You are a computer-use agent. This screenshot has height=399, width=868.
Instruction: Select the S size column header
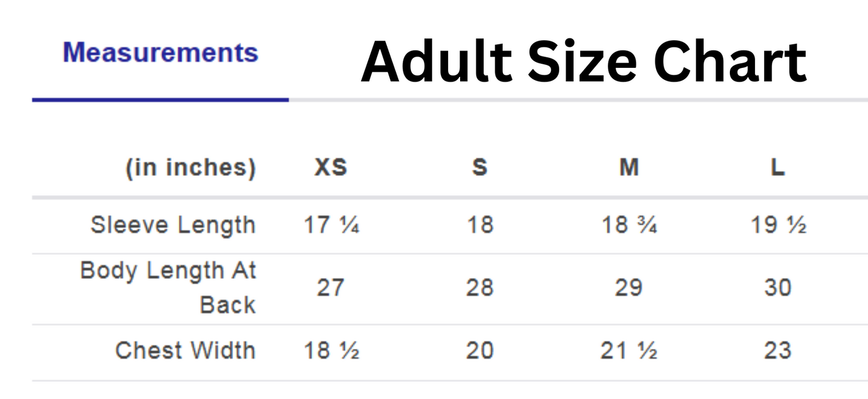tap(479, 168)
